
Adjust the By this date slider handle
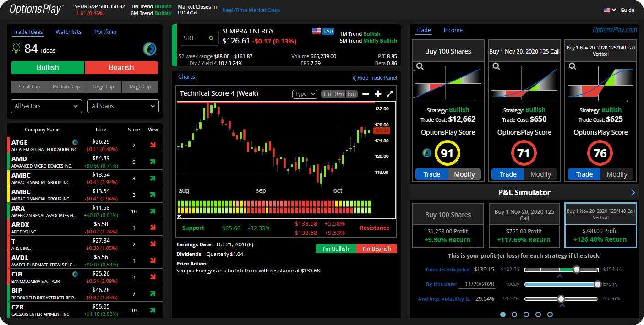(597, 284)
